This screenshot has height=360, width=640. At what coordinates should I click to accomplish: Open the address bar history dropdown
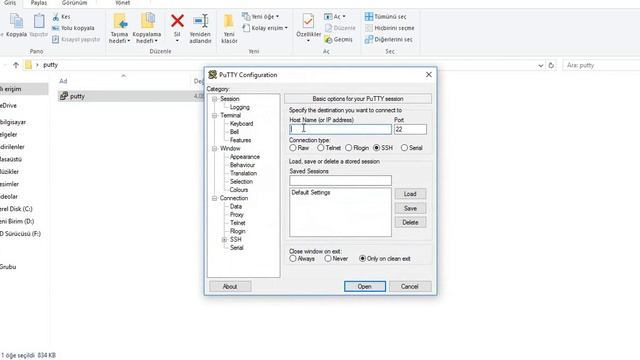click(x=540, y=65)
